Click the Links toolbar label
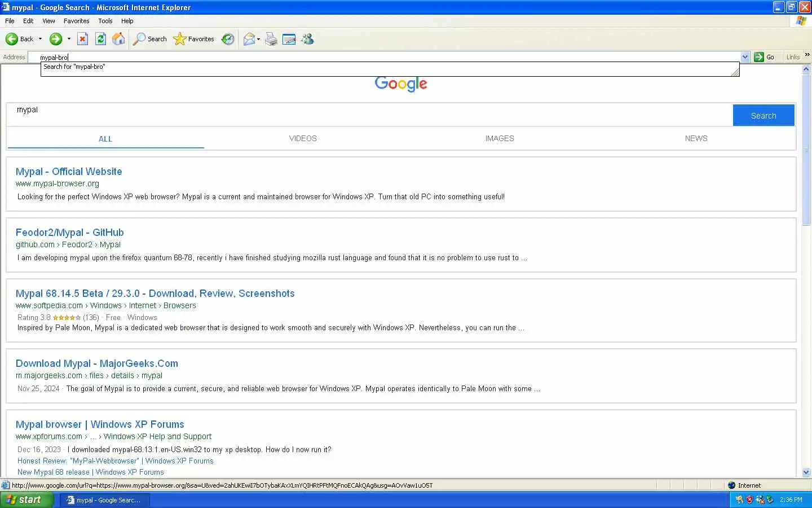Image resolution: width=812 pixels, height=508 pixels. coord(793,57)
